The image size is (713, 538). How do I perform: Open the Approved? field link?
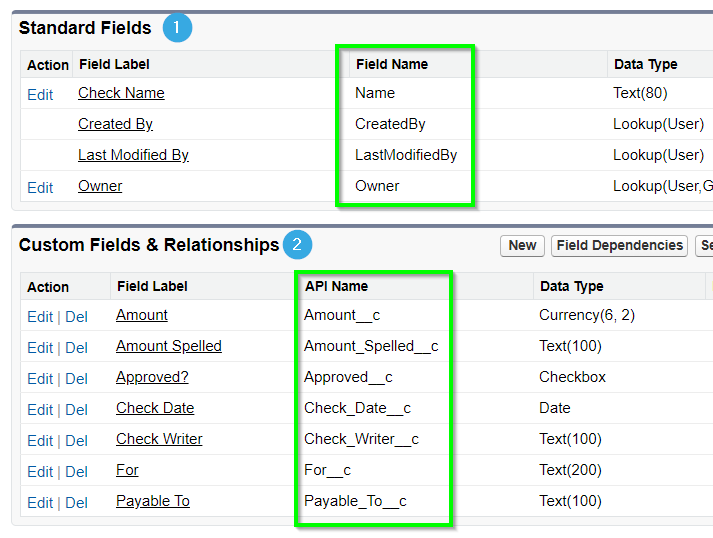(152, 377)
